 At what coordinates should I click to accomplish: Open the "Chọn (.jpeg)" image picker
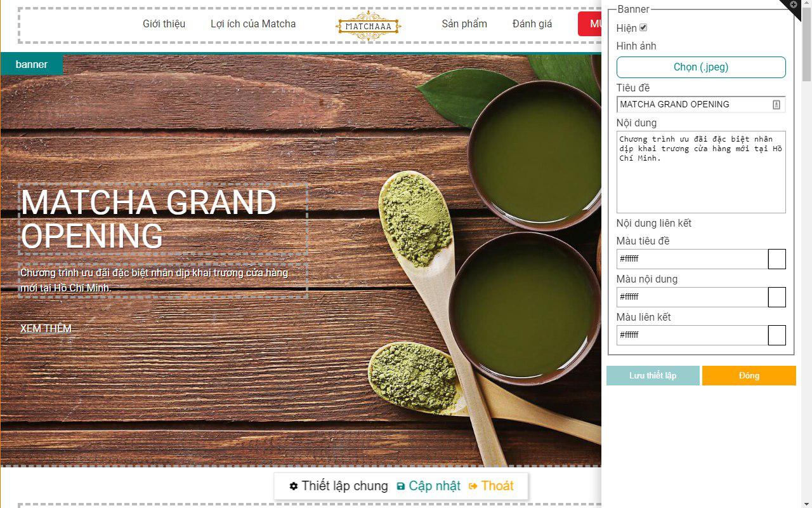tap(700, 67)
